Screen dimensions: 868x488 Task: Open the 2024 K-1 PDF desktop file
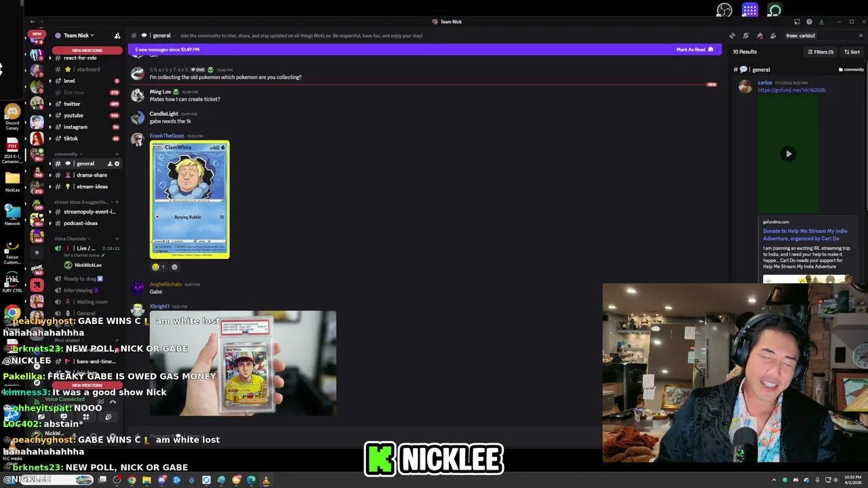[12, 150]
